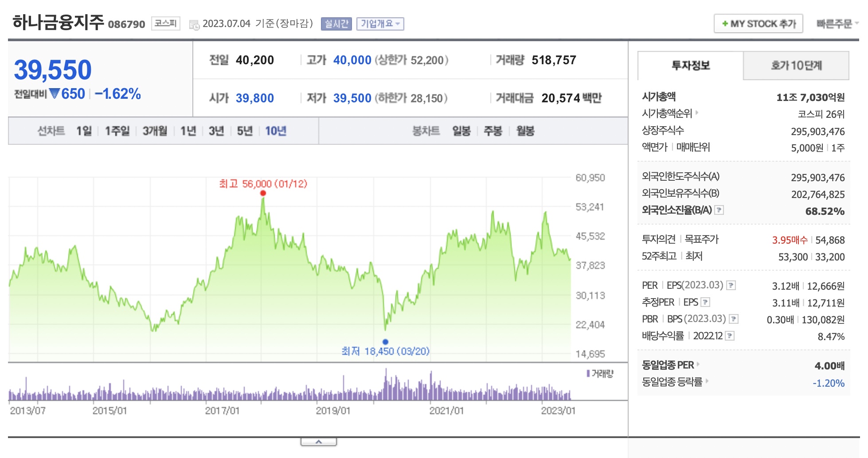Click the 저가 value 39,500
Viewport: 868px width, 458px height.
coord(352,98)
